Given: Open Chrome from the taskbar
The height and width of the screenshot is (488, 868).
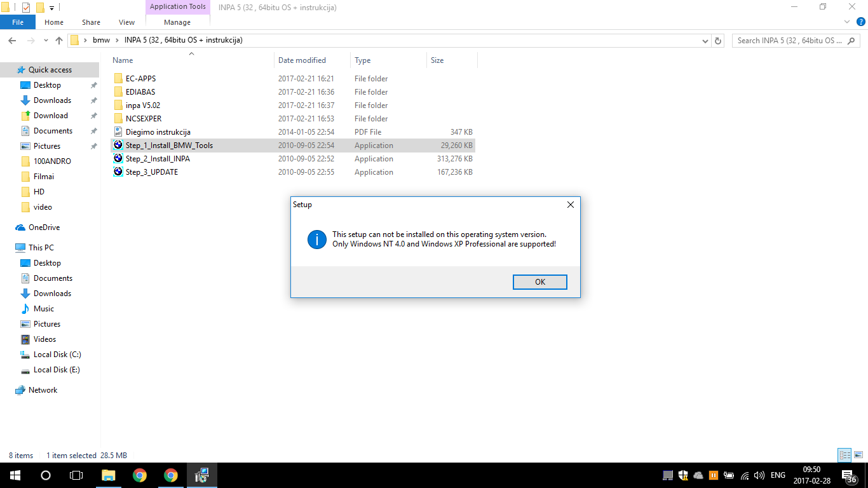Looking at the screenshot, I should coord(140,475).
